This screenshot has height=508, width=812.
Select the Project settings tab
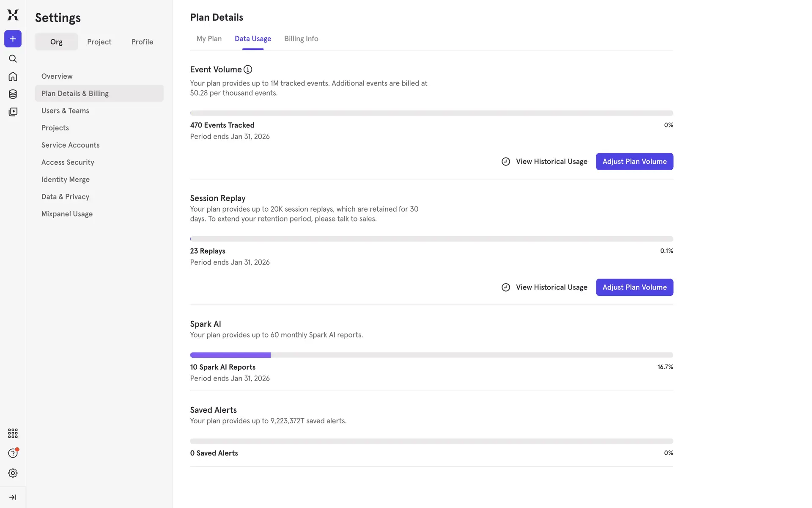99,41
